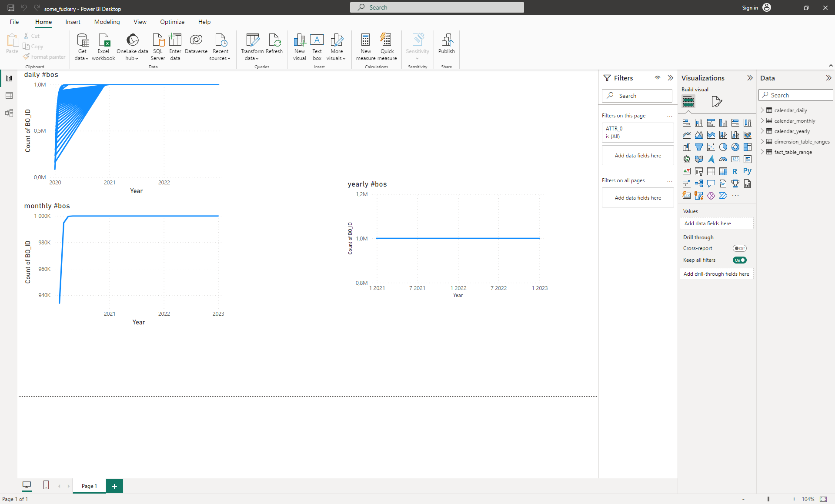Choose the Pie chart visual

point(723,147)
